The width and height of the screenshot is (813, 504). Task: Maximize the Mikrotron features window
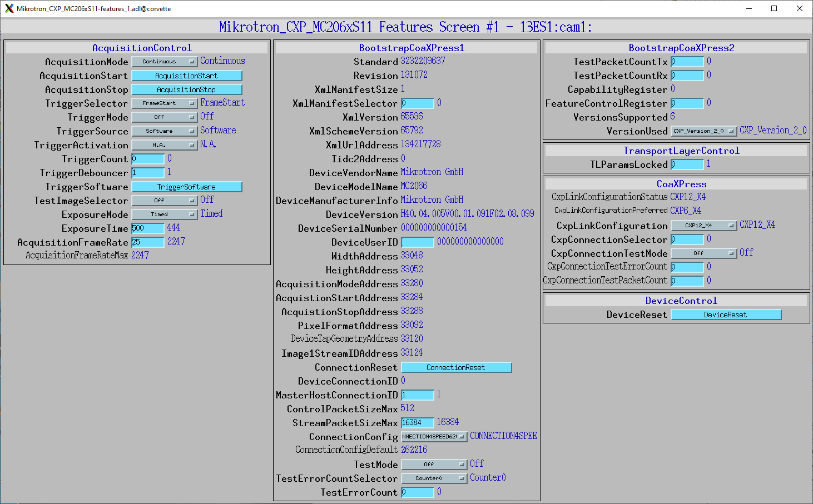tap(774, 8)
